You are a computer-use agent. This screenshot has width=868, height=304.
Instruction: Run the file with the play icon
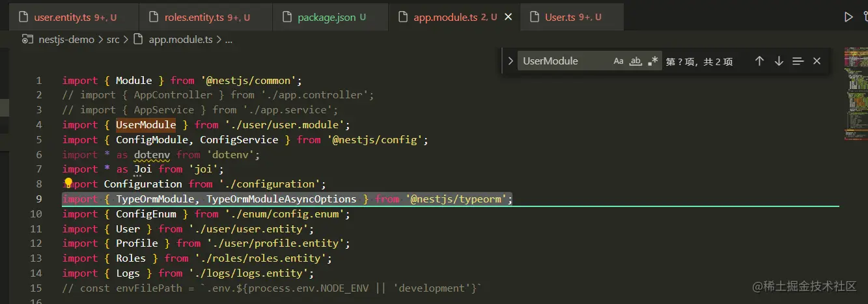pos(848,17)
